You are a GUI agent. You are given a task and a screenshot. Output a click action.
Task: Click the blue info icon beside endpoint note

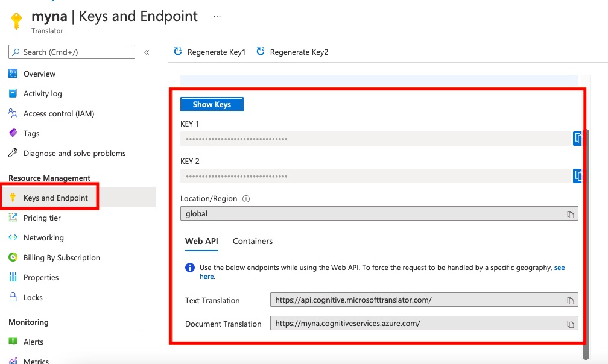pos(190,267)
